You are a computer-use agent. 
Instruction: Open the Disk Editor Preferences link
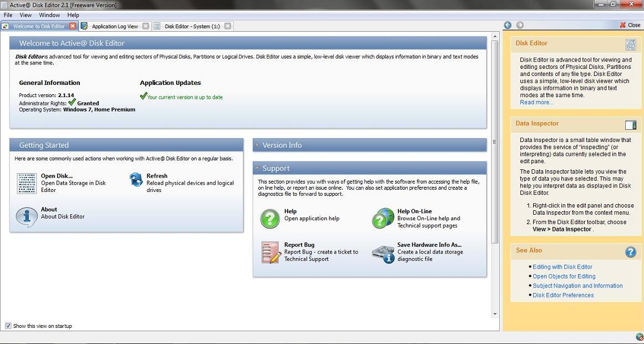tap(563, 295)
